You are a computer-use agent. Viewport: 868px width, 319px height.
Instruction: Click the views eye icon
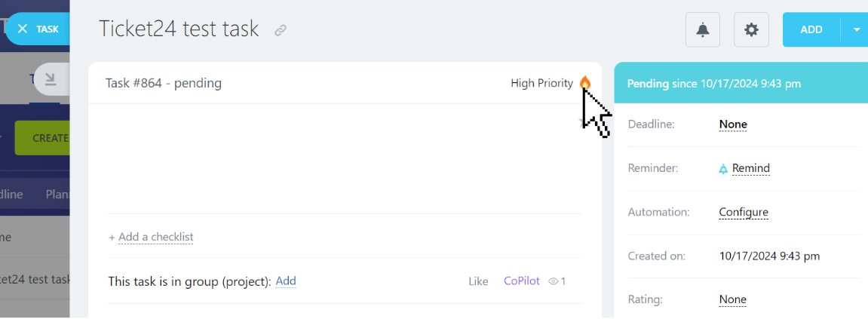click(x=553, y=281)
